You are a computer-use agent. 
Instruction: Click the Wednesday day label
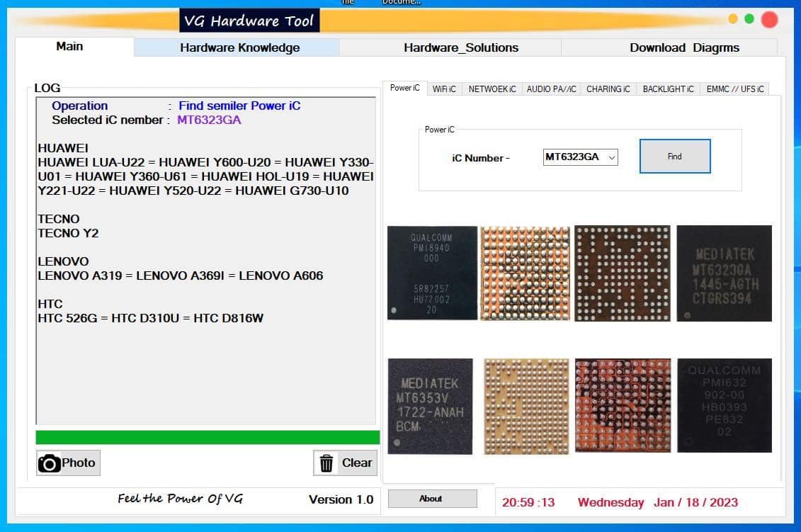(610, 502)
